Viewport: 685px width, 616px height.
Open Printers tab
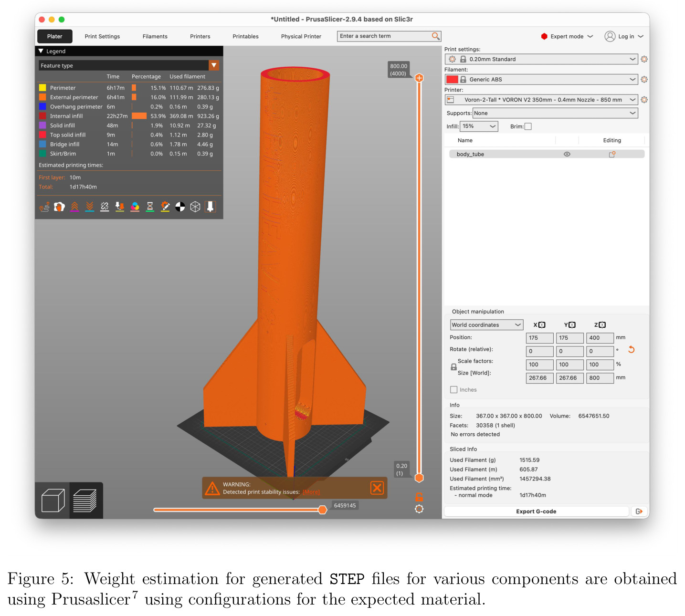[200, 36]
